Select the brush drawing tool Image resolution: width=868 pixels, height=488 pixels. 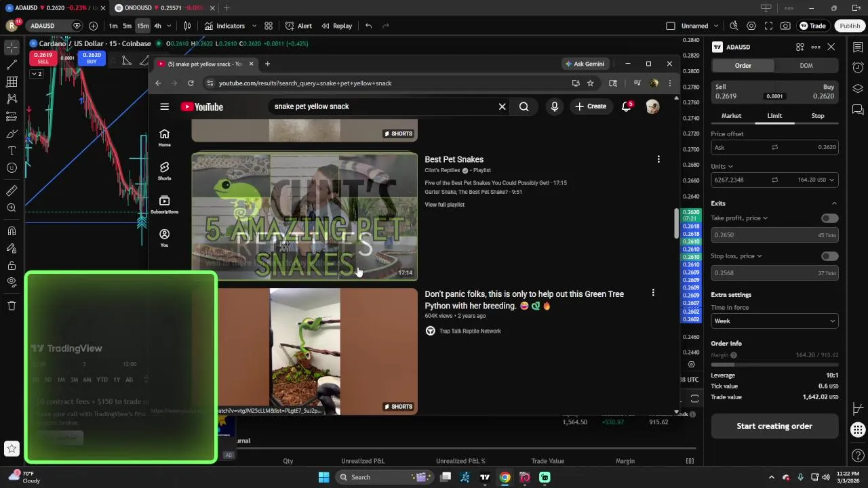point(12,134)
